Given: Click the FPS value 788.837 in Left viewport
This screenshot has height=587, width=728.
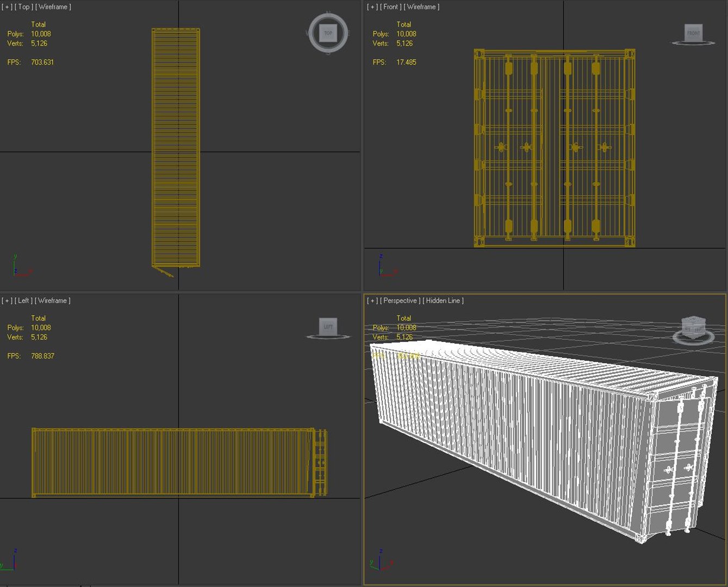Looking at the screenshot, I should (43, 356).
